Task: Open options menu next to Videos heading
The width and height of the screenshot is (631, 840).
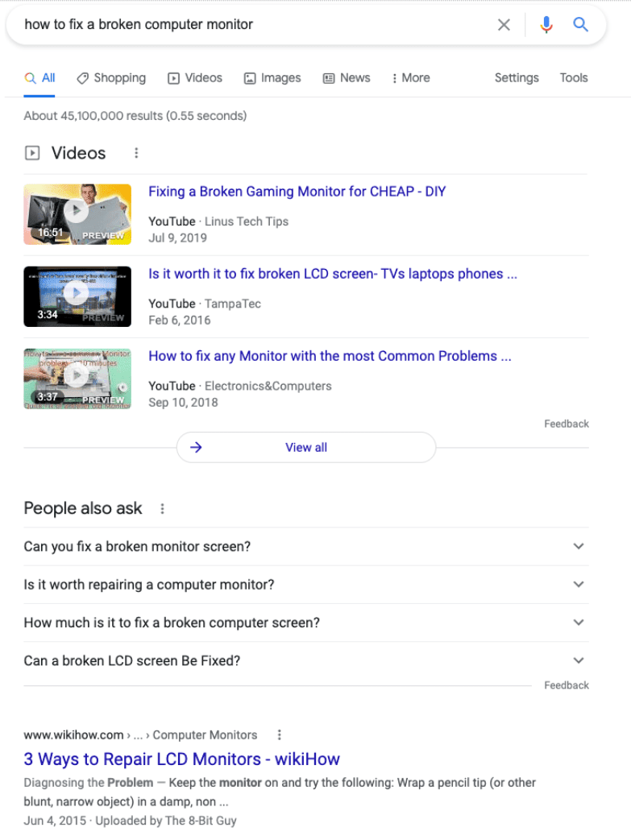Action: [x=136, y=153]
